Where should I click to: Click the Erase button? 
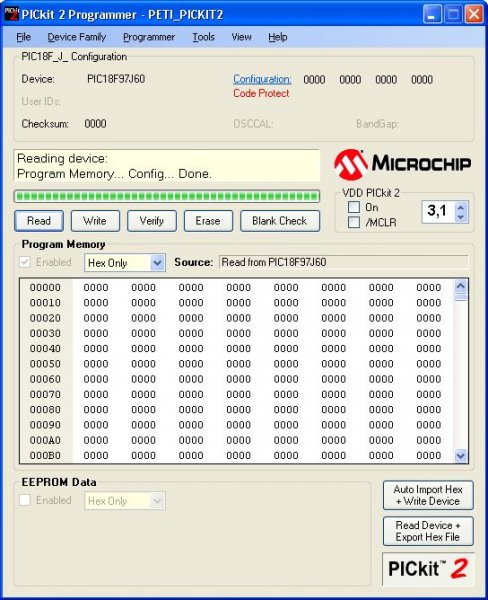point(208,221)
